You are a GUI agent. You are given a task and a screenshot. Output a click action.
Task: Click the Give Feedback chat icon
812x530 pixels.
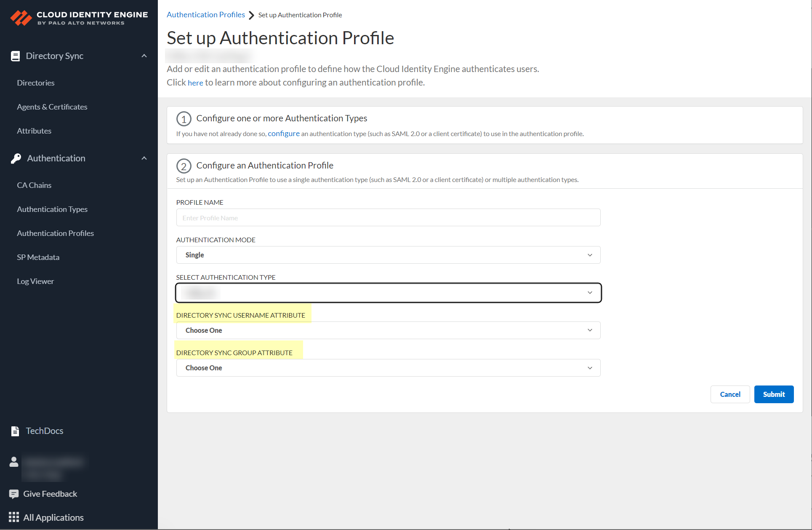(15, 493)
